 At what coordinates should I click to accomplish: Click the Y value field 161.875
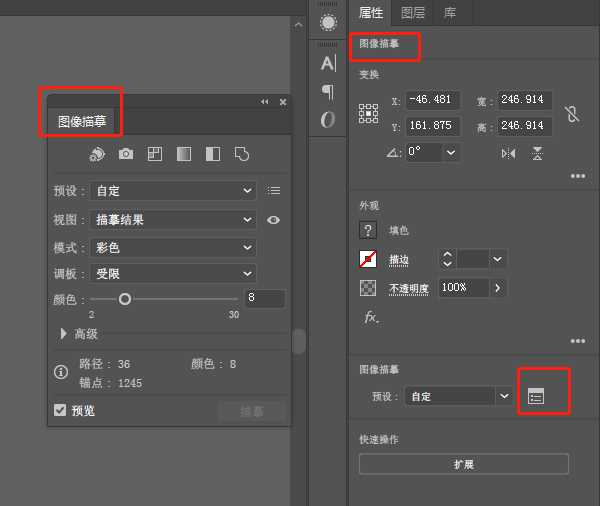pyautogui.click(x=432, y=126)
